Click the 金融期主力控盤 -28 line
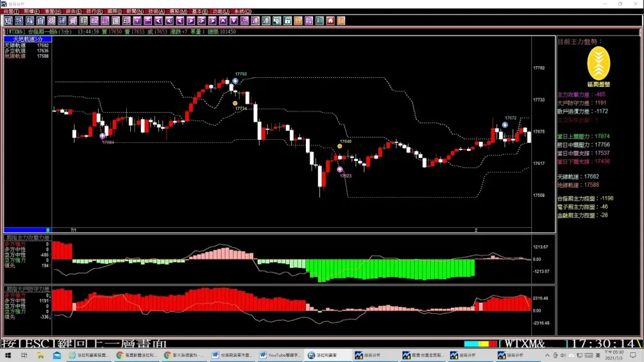The image size is (644, 362). point(582,215)
